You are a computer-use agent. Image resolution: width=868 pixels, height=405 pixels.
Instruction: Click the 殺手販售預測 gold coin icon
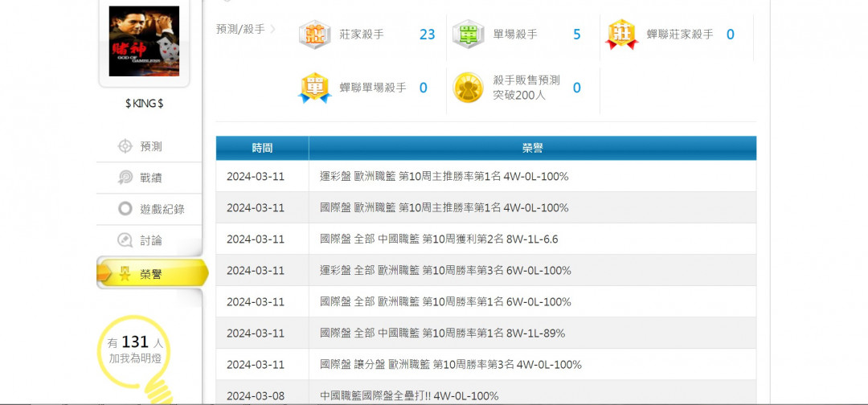[469, 88]
